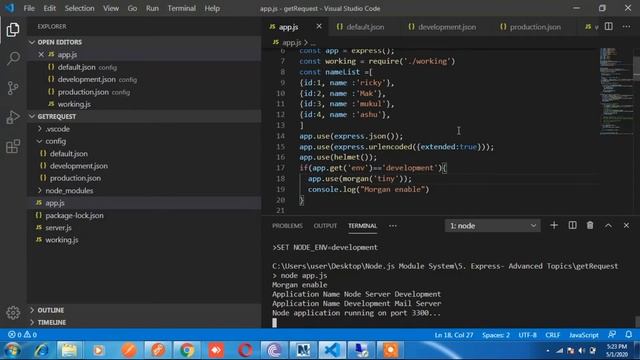
Task: Click the code minimap overview
Action: coord(616,91)
